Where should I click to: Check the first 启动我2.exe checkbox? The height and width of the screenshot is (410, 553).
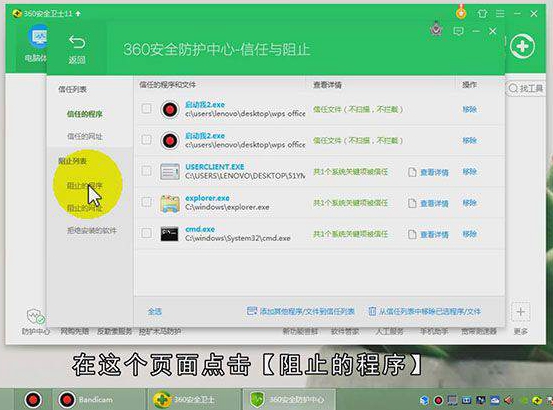coord(146,109)
